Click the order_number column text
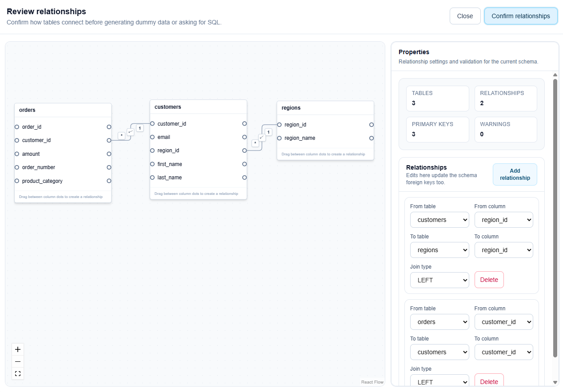 [39, 167]
